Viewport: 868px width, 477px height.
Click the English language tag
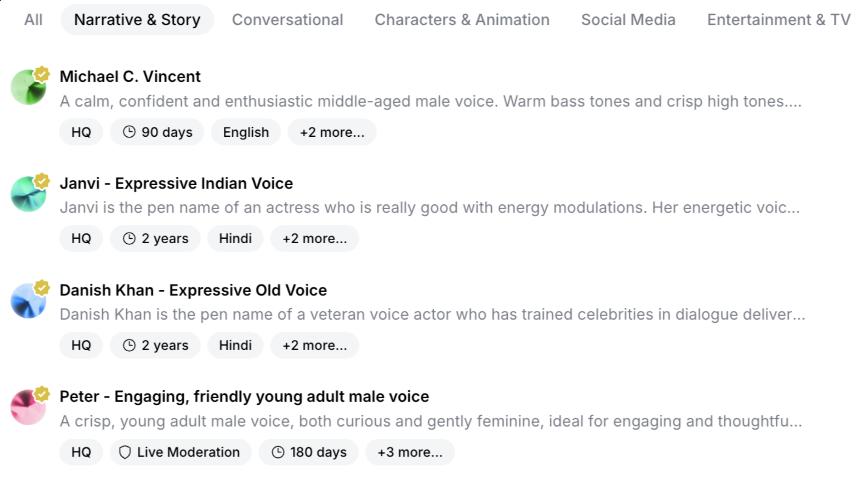coord(246,132)
